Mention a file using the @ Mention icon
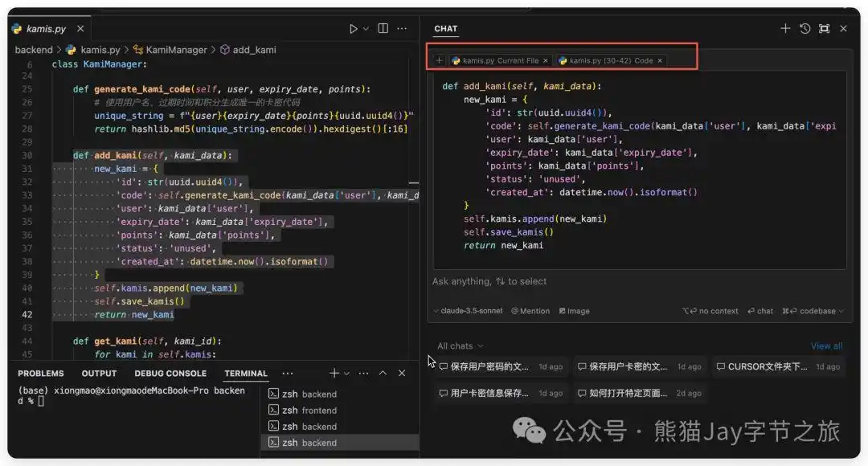 [x=530, y=310]
